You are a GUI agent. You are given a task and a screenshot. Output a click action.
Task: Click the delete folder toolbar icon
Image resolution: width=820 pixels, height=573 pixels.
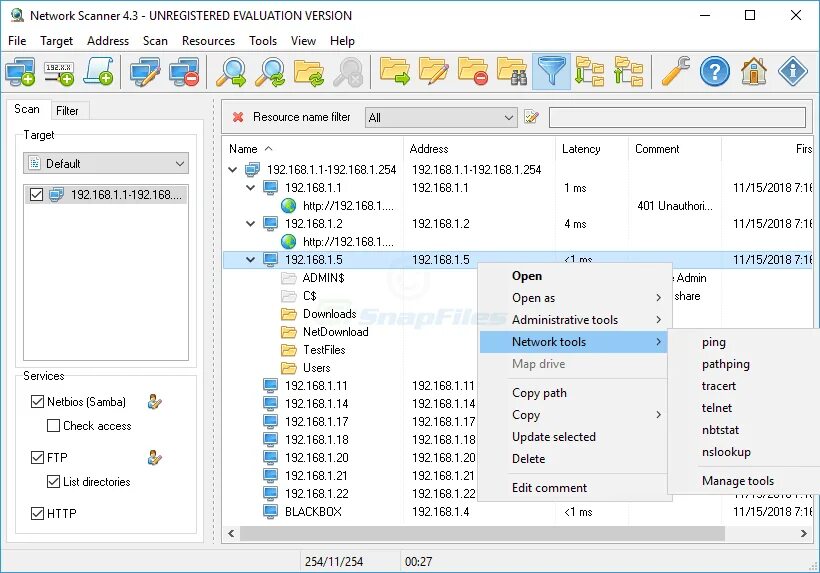point(473,72)
